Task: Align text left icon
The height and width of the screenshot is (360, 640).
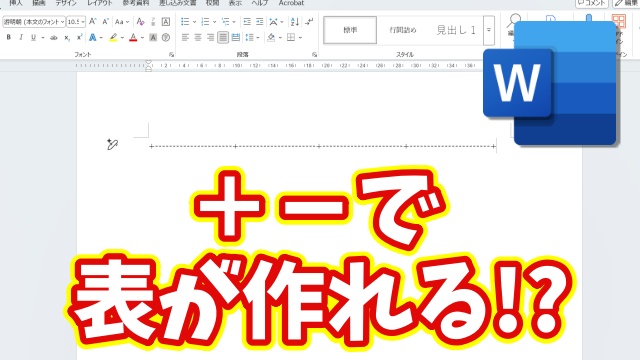Action: pyautogui.click(x=185, y=38)
